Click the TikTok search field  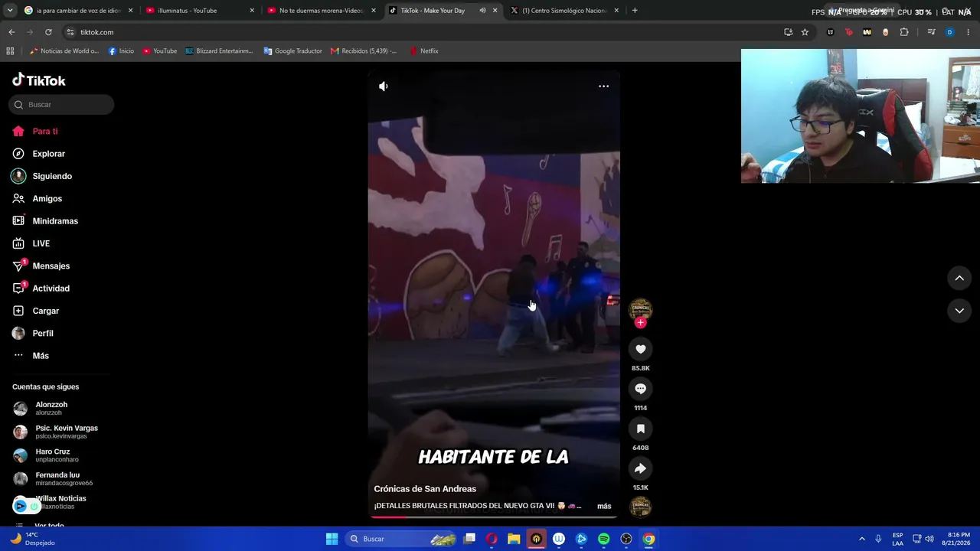pyautogui.click(x=61, y=105)
